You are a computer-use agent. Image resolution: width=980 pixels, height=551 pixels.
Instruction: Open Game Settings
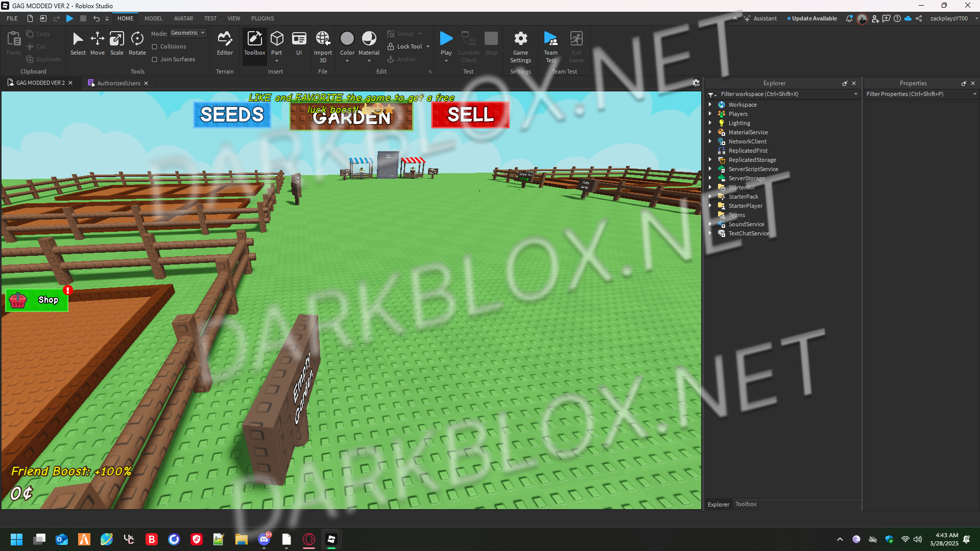(x=520, y=47)
